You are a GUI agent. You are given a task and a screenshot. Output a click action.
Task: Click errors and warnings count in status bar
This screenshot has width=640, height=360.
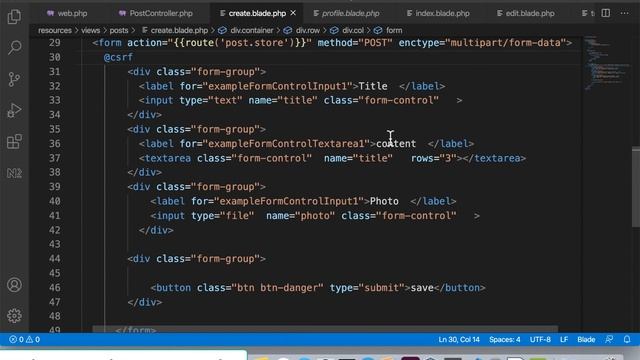[24, 339]
